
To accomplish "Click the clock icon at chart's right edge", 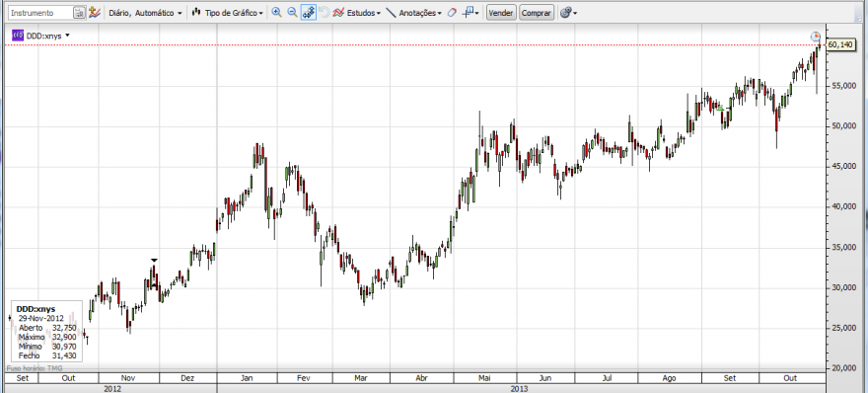I will click(x=816, y=37).
